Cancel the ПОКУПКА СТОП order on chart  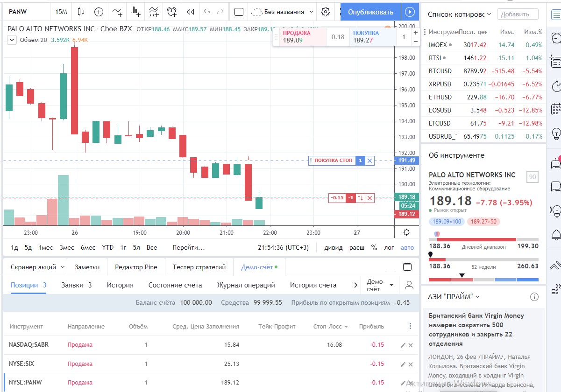(370, 161)
